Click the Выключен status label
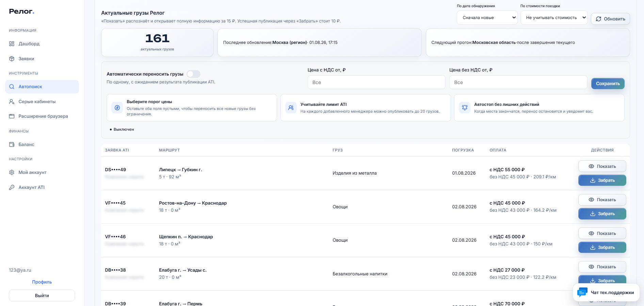Viewport: 644px width, 306px height. (x=124, y=130)
